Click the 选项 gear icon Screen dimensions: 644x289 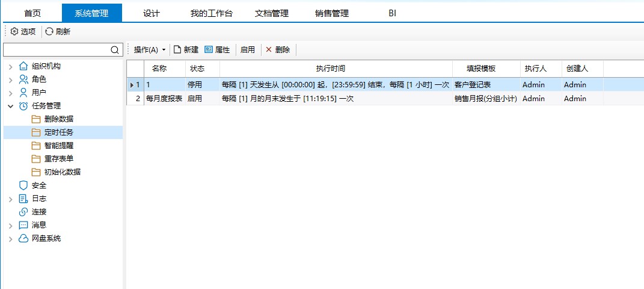coord(14,31)
